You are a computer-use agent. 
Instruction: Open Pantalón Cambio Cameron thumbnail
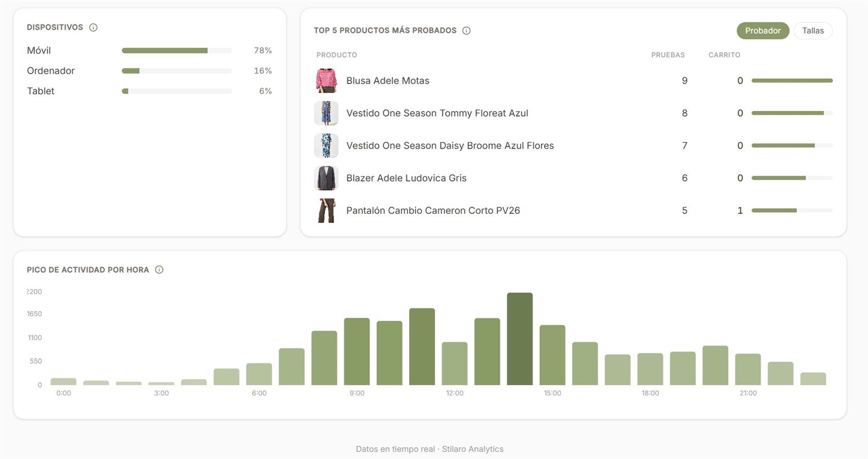(326, 210)
